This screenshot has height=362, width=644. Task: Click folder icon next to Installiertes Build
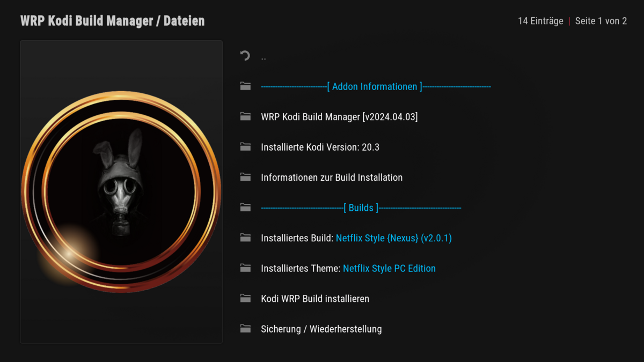pos(245,238)
